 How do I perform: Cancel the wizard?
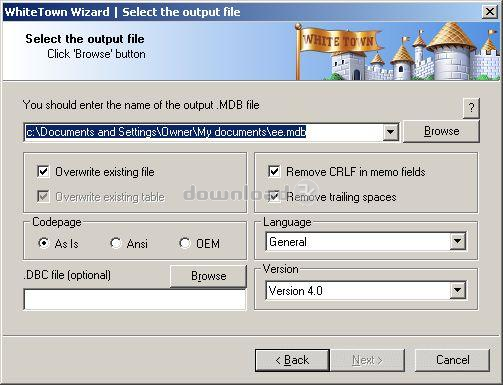tap(452, 360)
